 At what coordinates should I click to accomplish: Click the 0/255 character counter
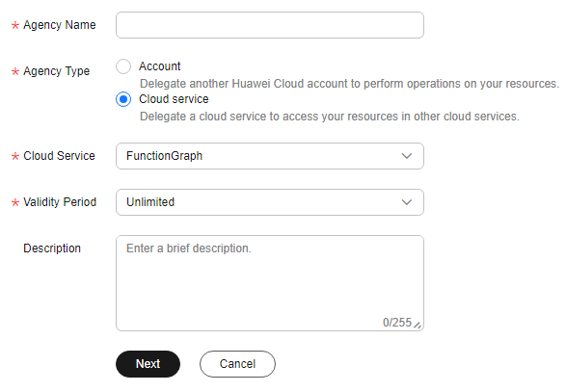pos(397,323)
